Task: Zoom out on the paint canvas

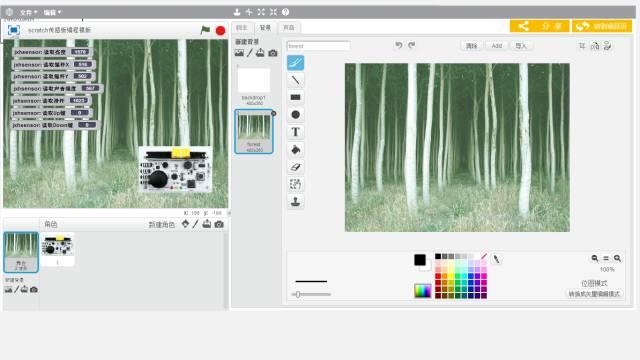Action: point(595,258)
